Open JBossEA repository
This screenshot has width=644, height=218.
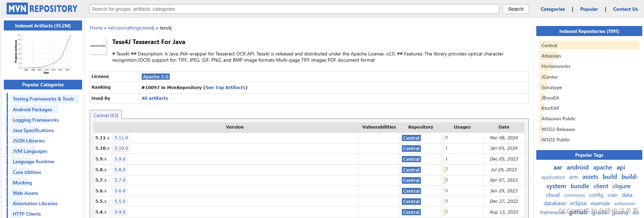coord(550,98)
